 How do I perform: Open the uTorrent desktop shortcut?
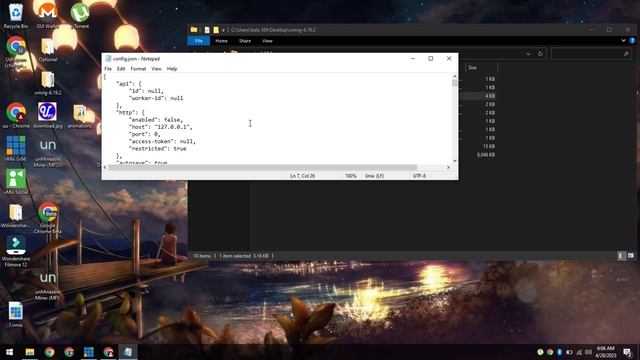80,16
